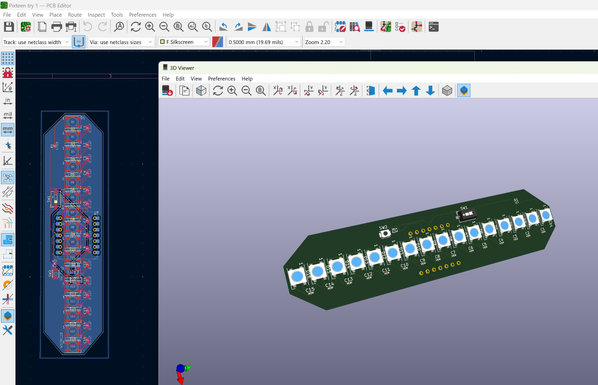Open the 3D Viewer Help menu
The height and width of the screenshot is (385, 598).
(x=247, y=79)
